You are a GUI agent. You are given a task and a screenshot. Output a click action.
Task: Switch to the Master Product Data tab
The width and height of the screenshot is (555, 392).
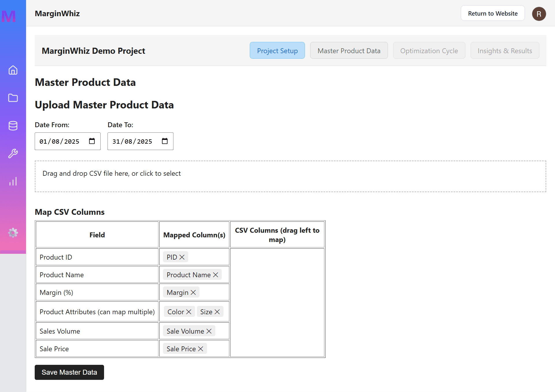[x=349, y=51]
